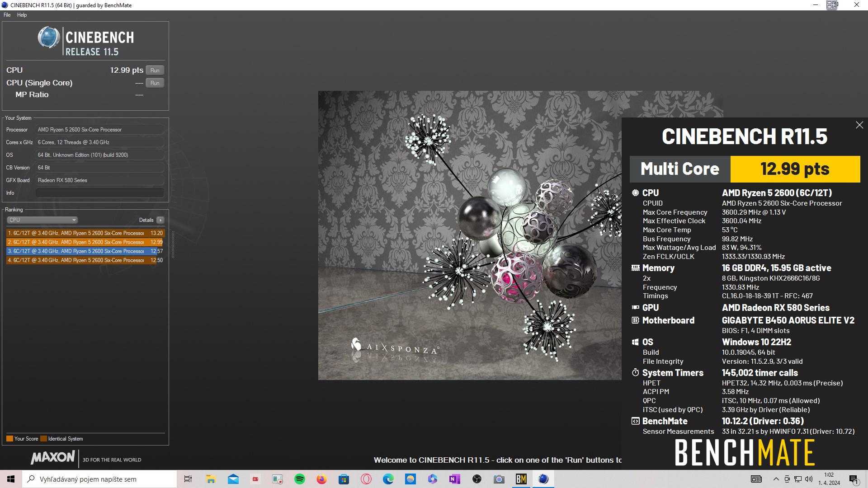Screen dimensions: 868x488
Task: Click the Your Score orange legend swatch
Action: pos(9,439)
